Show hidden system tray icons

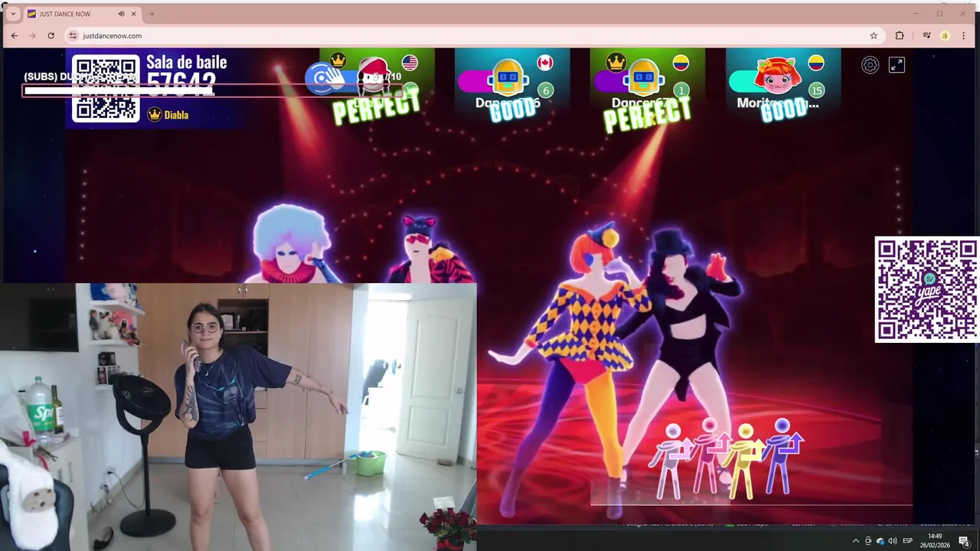pyautogui.click(x=856, y=541)
